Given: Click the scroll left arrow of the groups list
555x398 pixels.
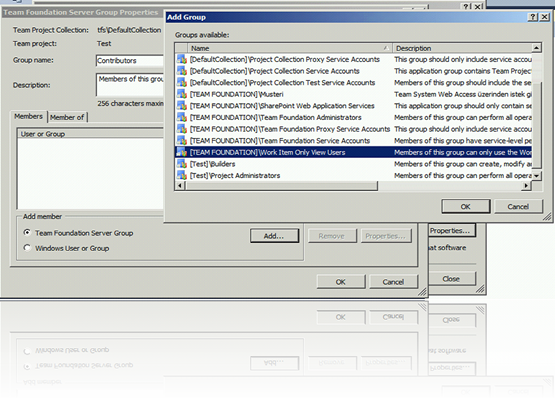Looking at the screenshot, I should [x=180, y=186].
